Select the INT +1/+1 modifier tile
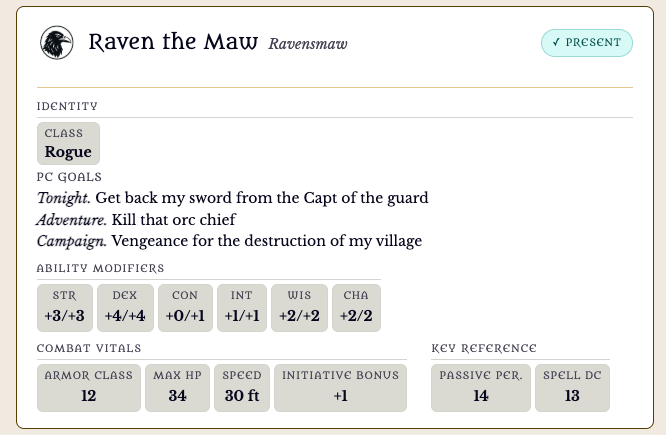 coord(242,308)
